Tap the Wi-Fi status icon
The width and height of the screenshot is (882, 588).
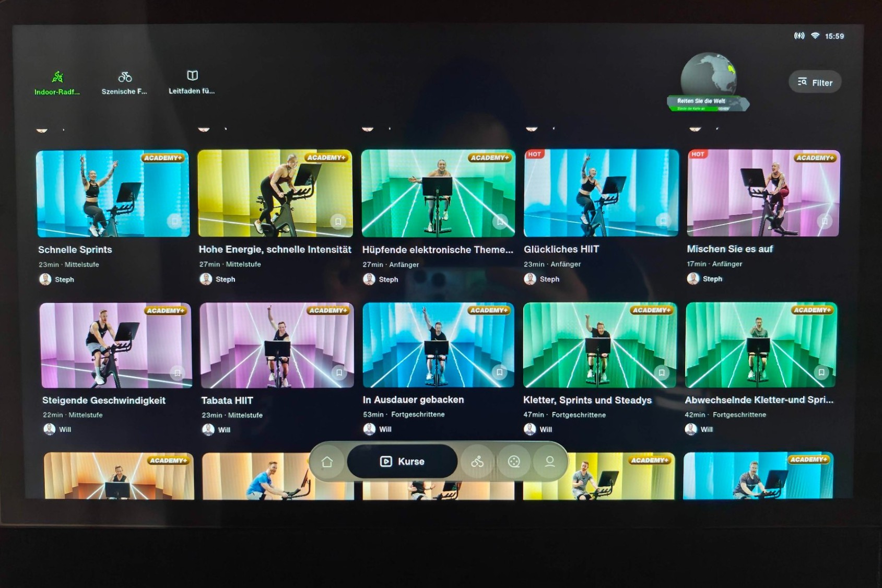click(x=815, y=36)
